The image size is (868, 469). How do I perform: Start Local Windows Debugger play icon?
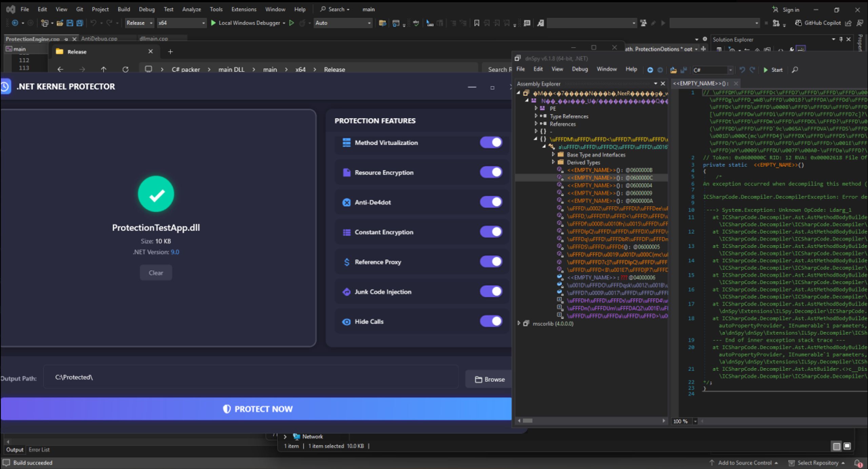point(213,23)
